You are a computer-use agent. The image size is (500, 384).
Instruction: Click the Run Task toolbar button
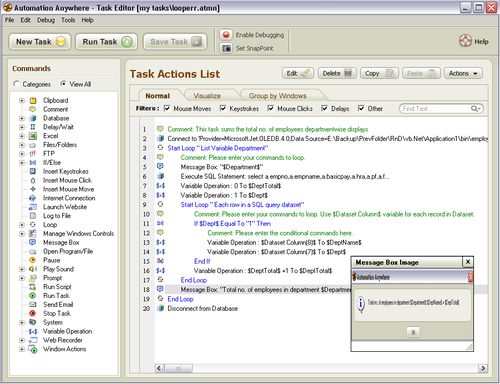pyautogui.click(x=107, y=42)
